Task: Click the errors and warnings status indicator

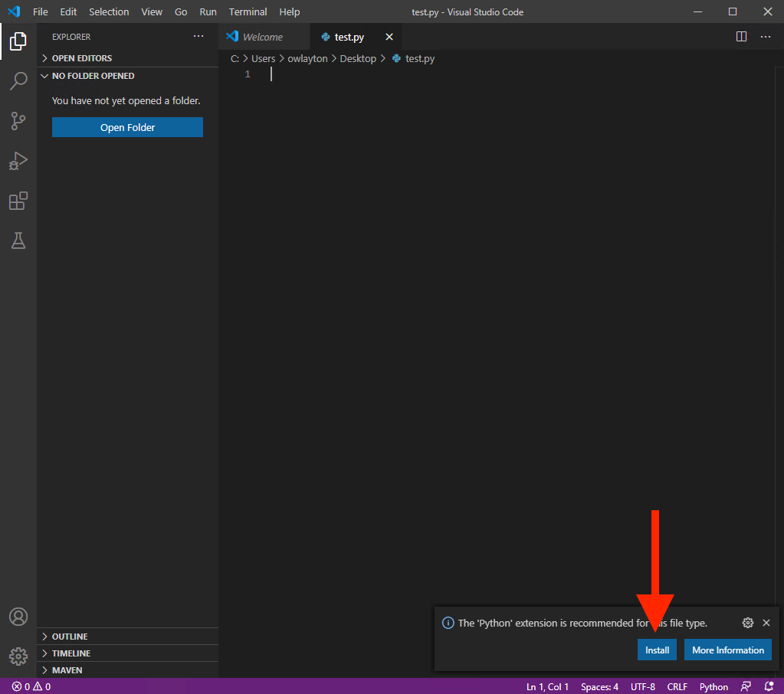Action: [x=31, y=686]
